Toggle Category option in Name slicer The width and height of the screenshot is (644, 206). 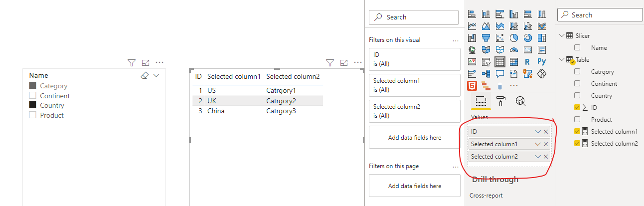point(33,86)
